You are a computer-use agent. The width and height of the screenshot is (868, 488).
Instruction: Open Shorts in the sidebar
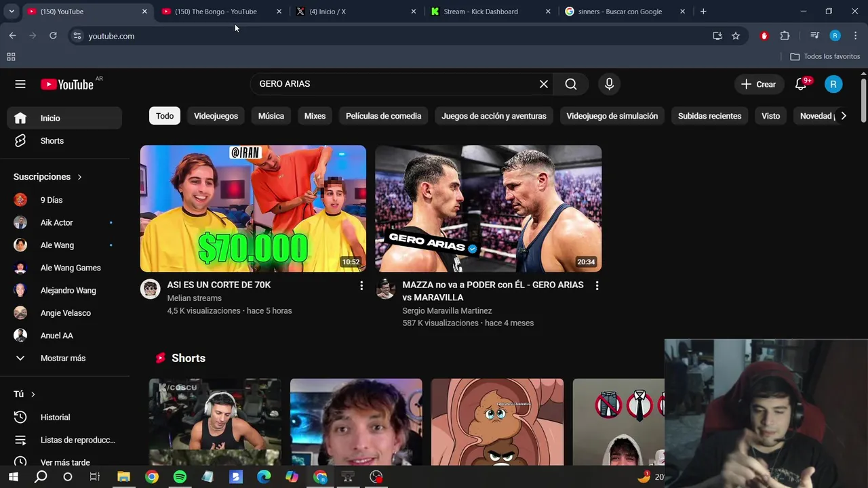[x=65, y=141]
